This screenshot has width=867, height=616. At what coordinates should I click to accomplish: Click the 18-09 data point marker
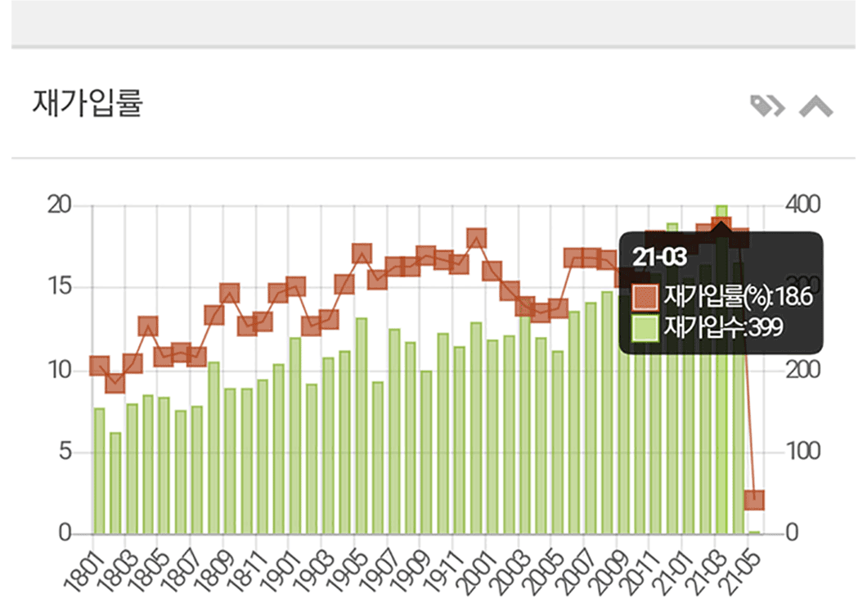click(230, 293)
